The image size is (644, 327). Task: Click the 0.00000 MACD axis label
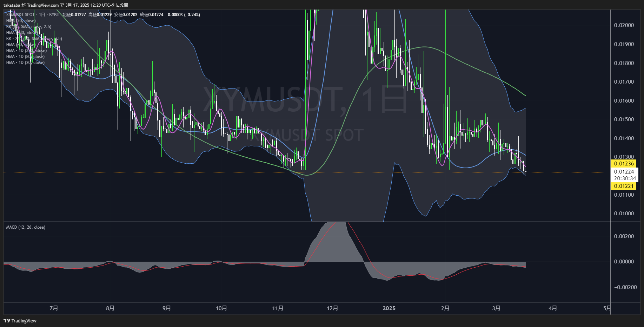(624, 262)
